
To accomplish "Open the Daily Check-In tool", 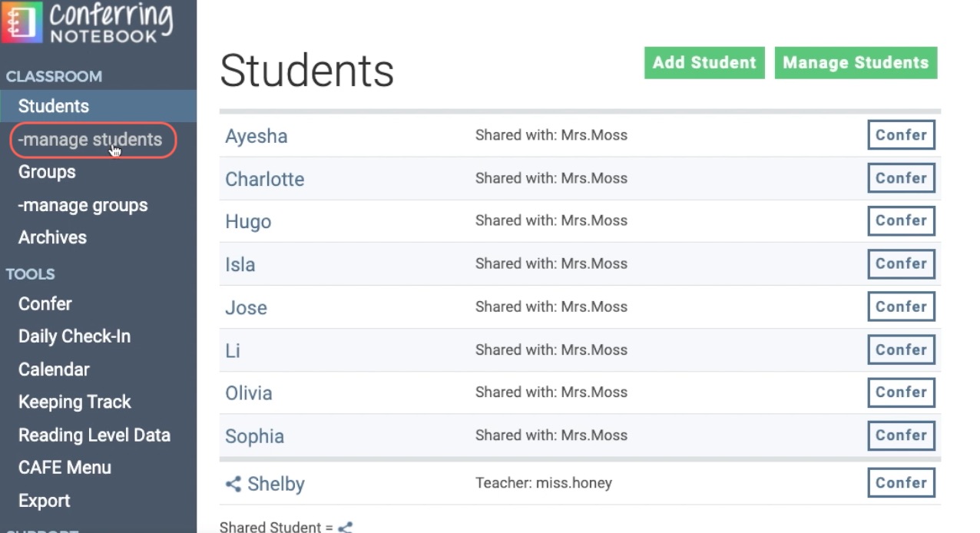I will pos(74,336).
